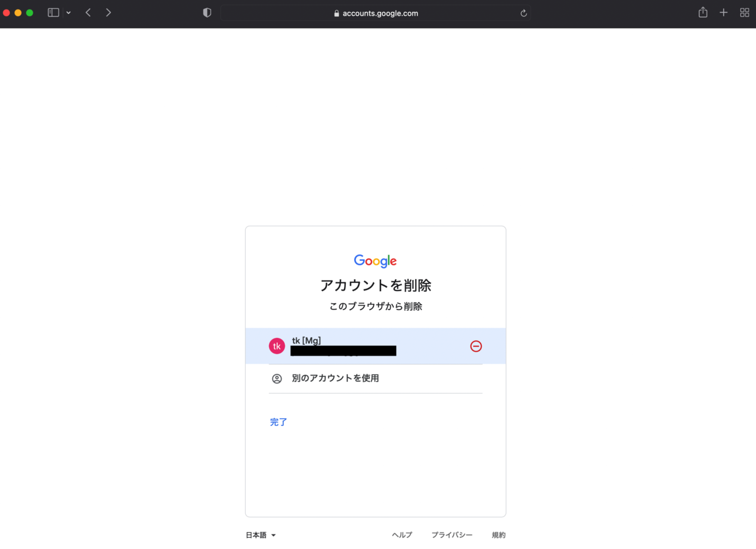
Task: Open the Privacy Report shield icon
Action: (x=207, y=12)
